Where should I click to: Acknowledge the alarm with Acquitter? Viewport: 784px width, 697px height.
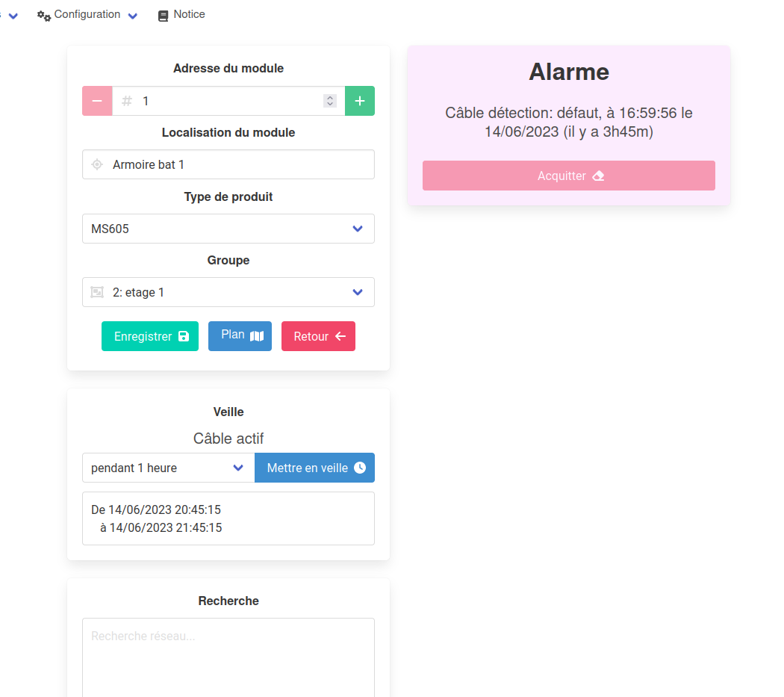pyautogui.click(x=568, y=176)
